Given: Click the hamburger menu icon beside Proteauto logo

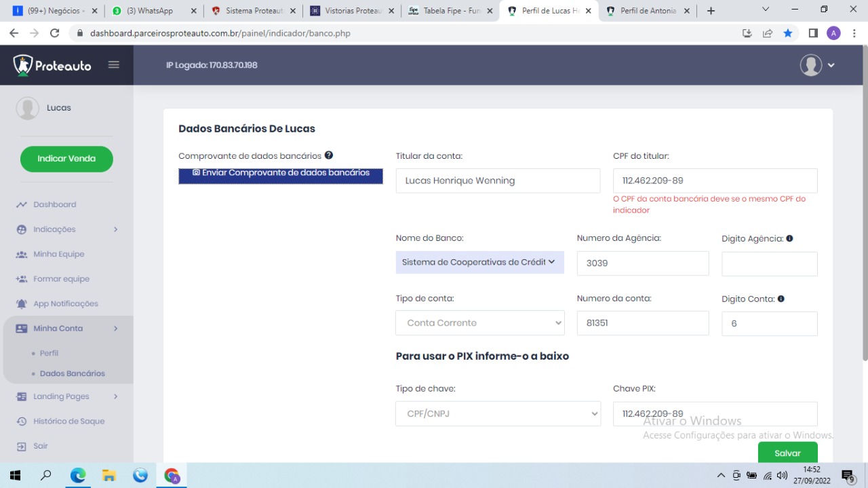Looking at the screenshot, I should click(113, 65).
